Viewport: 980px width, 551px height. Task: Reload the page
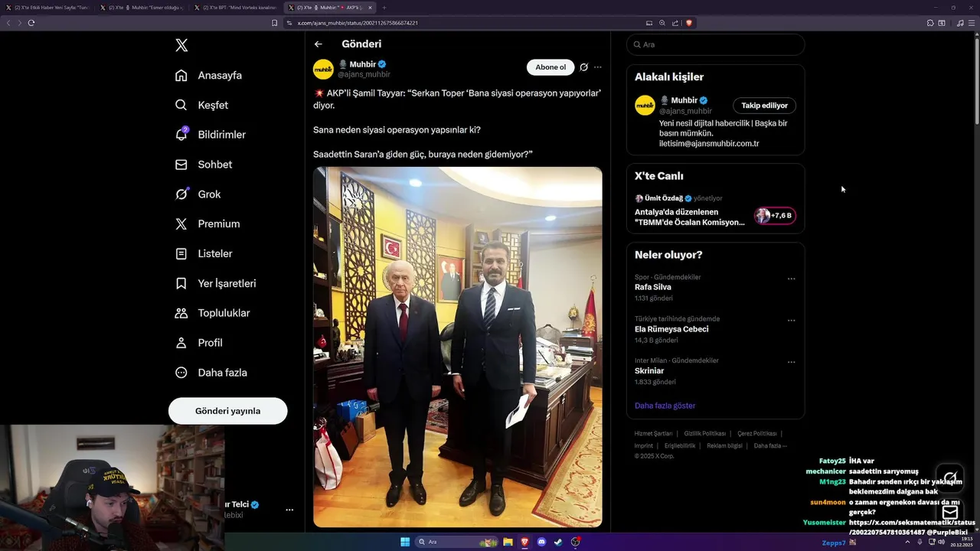point(31,23)
